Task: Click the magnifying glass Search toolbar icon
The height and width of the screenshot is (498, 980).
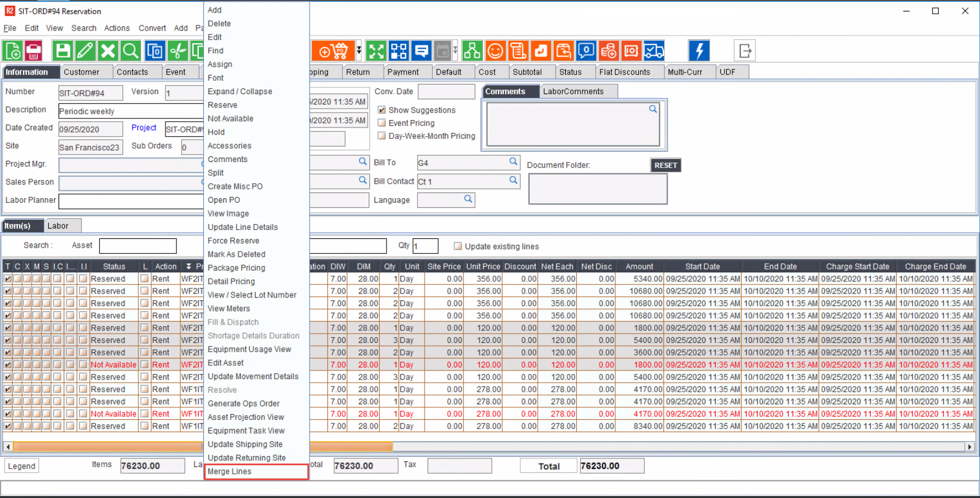Action: (x=130, y=51)
